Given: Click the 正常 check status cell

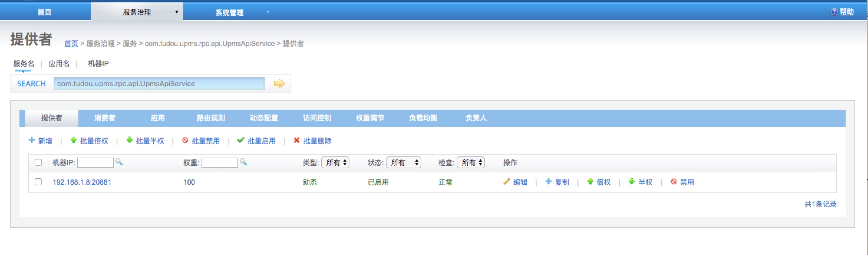Looking at the screenshot, I should [x=445, y=182].
